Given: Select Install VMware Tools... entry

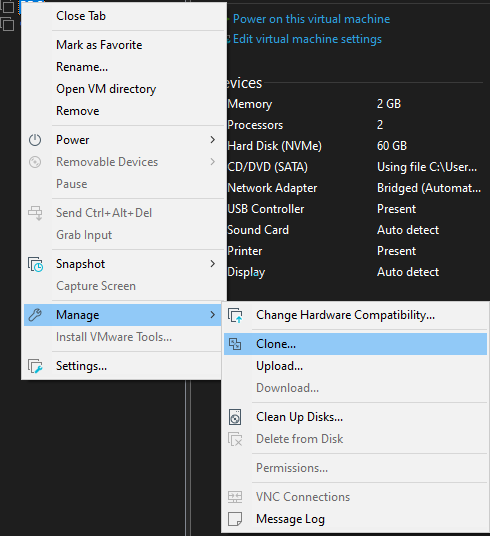Looking at the screenshot, I should click(122, 337).
